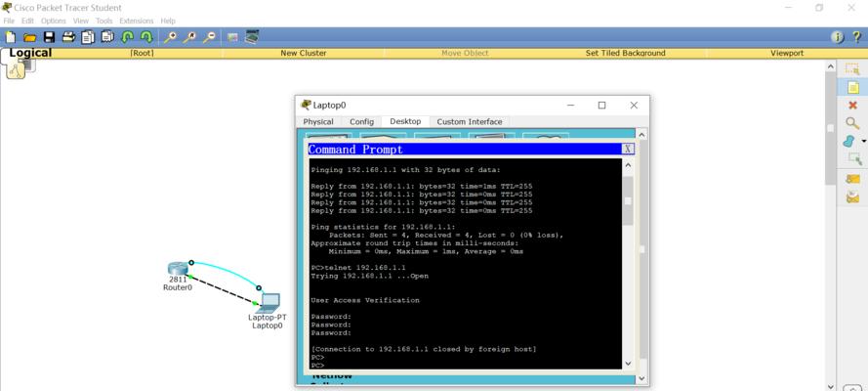Zoom in with the plus magnifier

170,37
